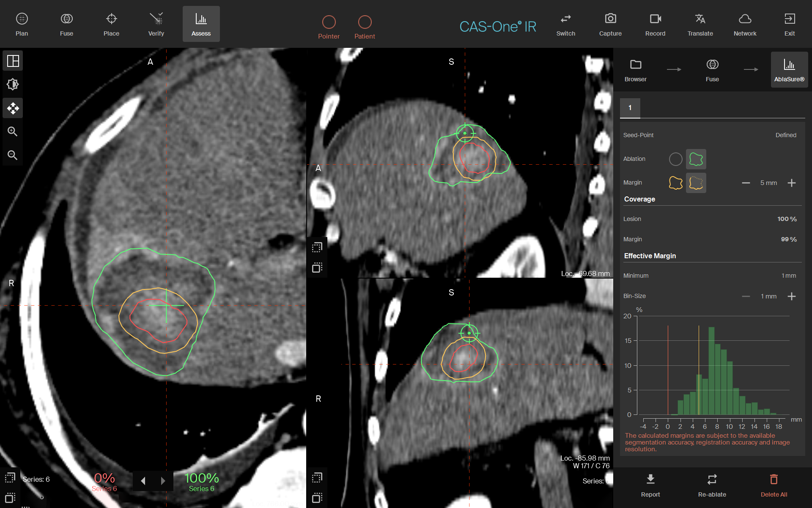Generate the Report
Viewport: 812px width, 508px height.
point(650,486)
